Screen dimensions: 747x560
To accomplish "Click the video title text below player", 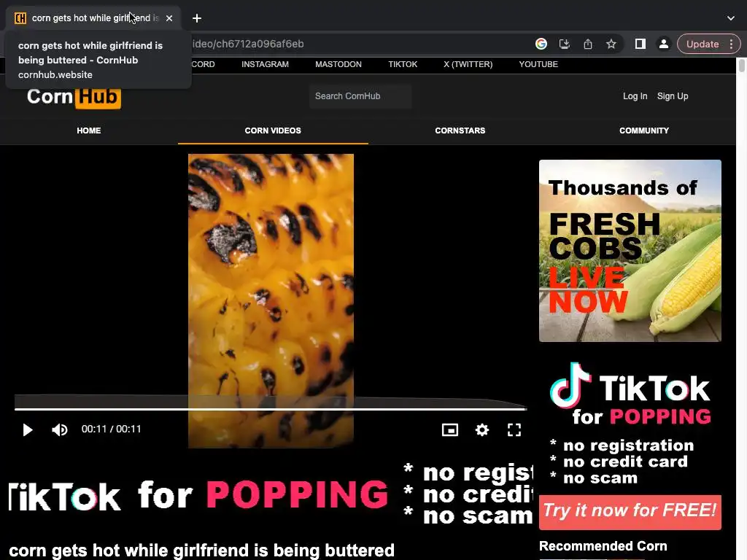I will click(201, 550).
